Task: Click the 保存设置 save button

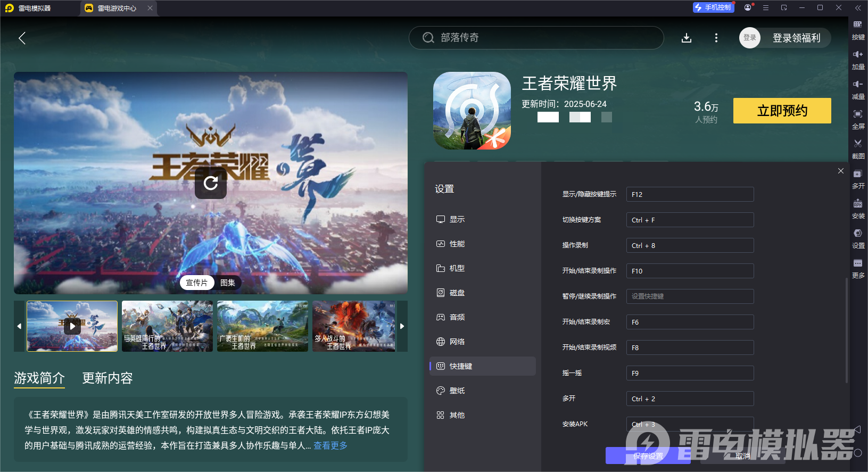Action: [x=648, y=456]
